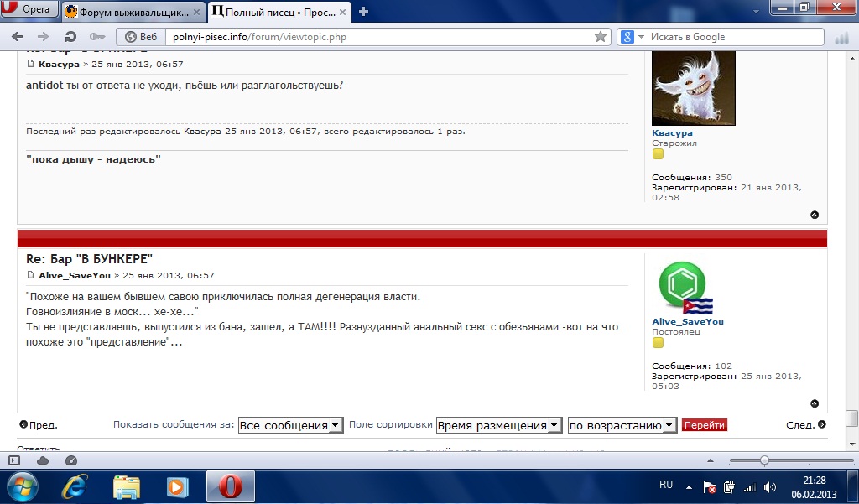
Task: Click Alive_SaveYou yellow online status icon
Action: tap(658, 342)
